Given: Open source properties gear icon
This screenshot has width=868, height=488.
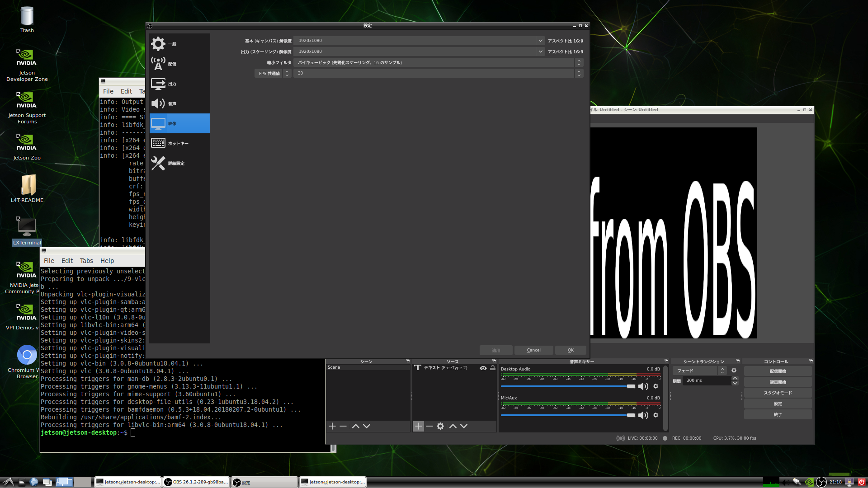Looking at the screenshot, I should pos(440,426).
